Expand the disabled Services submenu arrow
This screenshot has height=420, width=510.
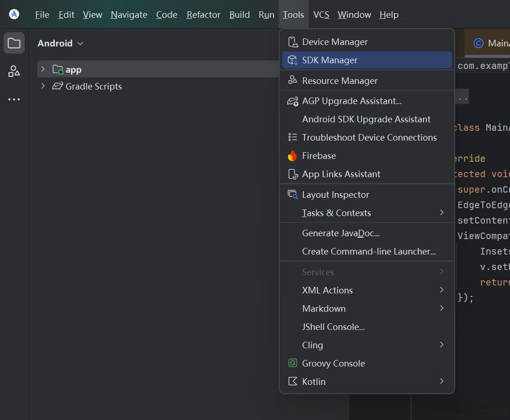(x=441, y=271)
